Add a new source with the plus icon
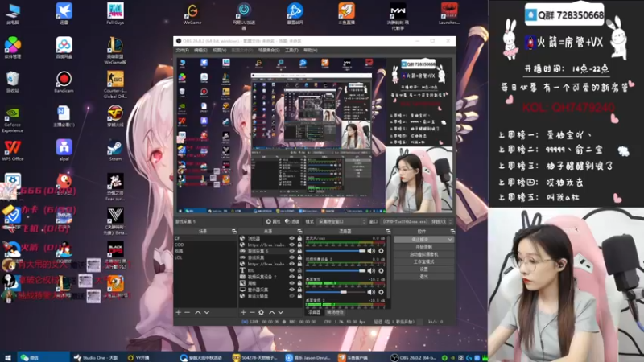Screen dimensions: 644x362 click(243, 312)
